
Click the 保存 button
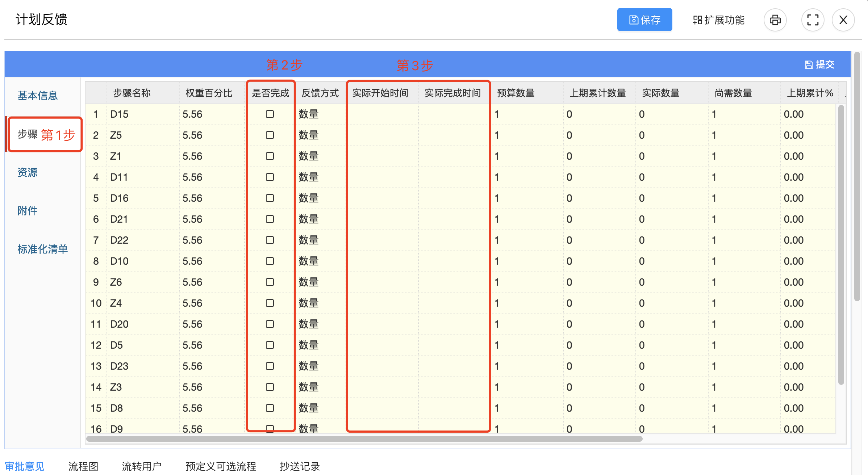[644, 20]
